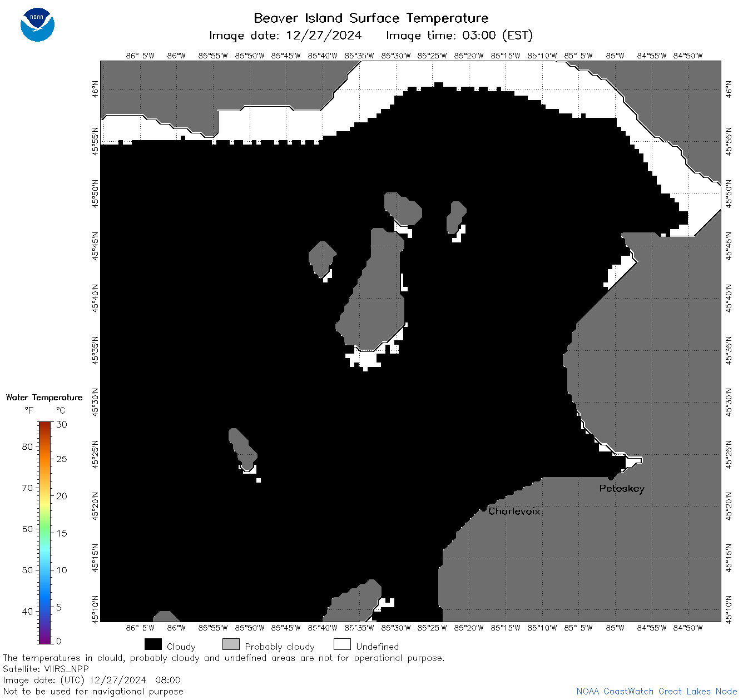This screenshot has width=743, height=700.
Task: Click the °C unit label
Action: coord(61,410)
